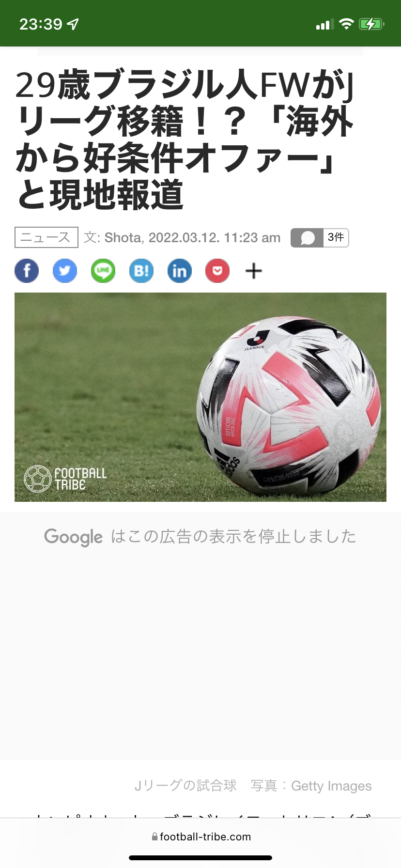Image resolution: width=401 pixels, height=868 pixels.
Task: Open author Shota's link
Action: pyautogui.click(x=123, y=238)
